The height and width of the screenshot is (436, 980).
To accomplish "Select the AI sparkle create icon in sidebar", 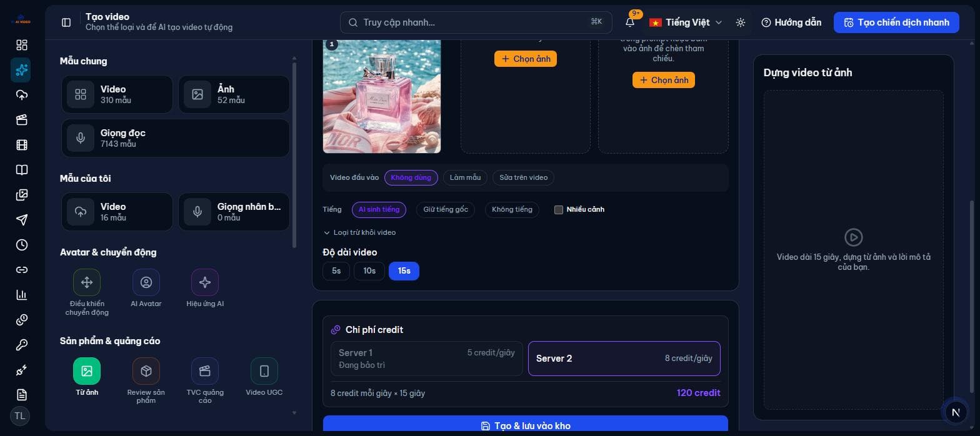I will tap(21, 70).
